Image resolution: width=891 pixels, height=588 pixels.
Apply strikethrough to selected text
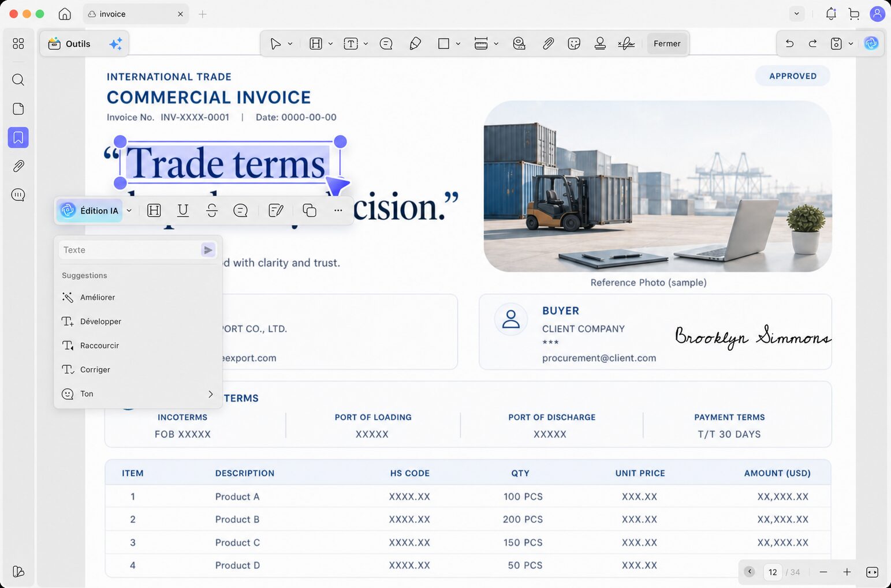pos(212,211)
